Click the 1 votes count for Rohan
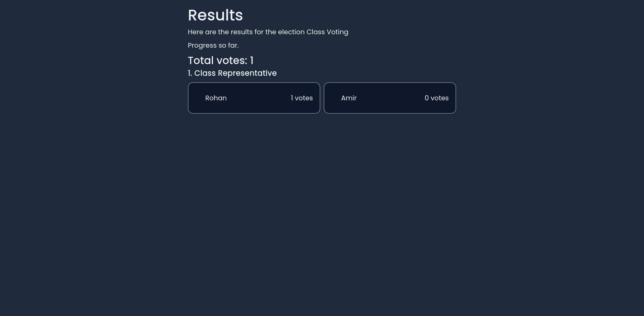The width and height of the screenshot is (644, 316). 302,98
